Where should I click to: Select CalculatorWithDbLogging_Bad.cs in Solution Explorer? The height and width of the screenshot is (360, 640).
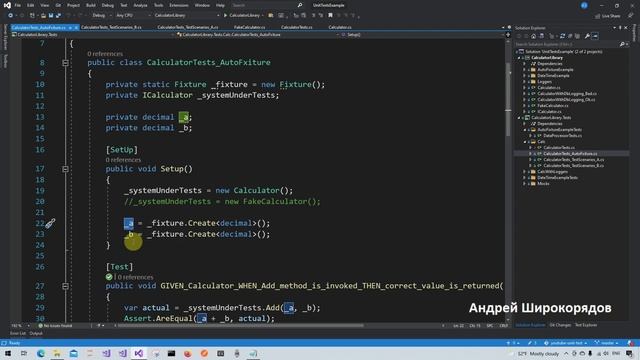[x=567, y=94]
